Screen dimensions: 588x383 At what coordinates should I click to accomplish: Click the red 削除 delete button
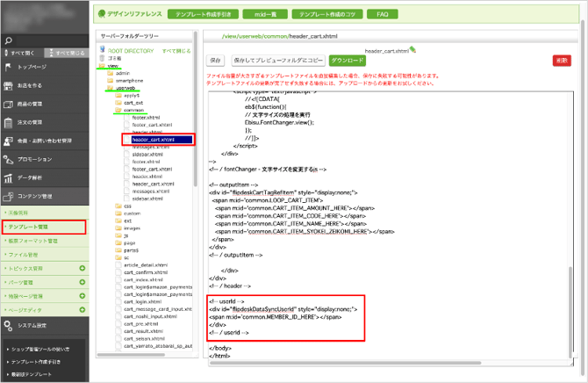(561, 61)
